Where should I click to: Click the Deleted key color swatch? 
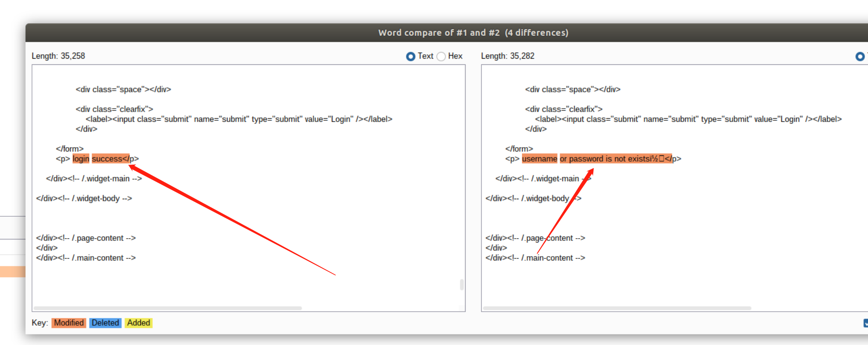(105, 323)
